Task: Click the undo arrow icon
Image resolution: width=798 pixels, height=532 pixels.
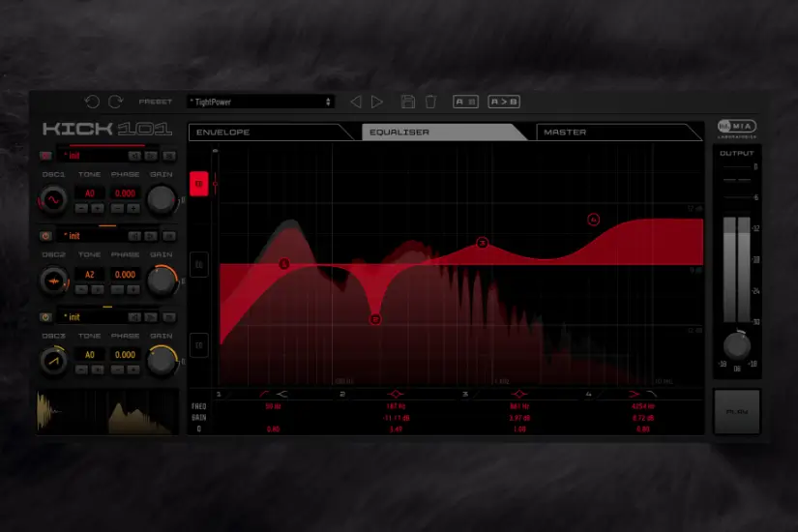Action: point(93,102)
